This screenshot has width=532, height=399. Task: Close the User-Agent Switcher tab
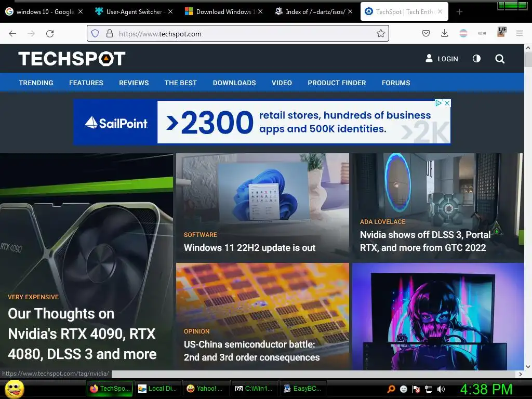(x=170, y=11)
